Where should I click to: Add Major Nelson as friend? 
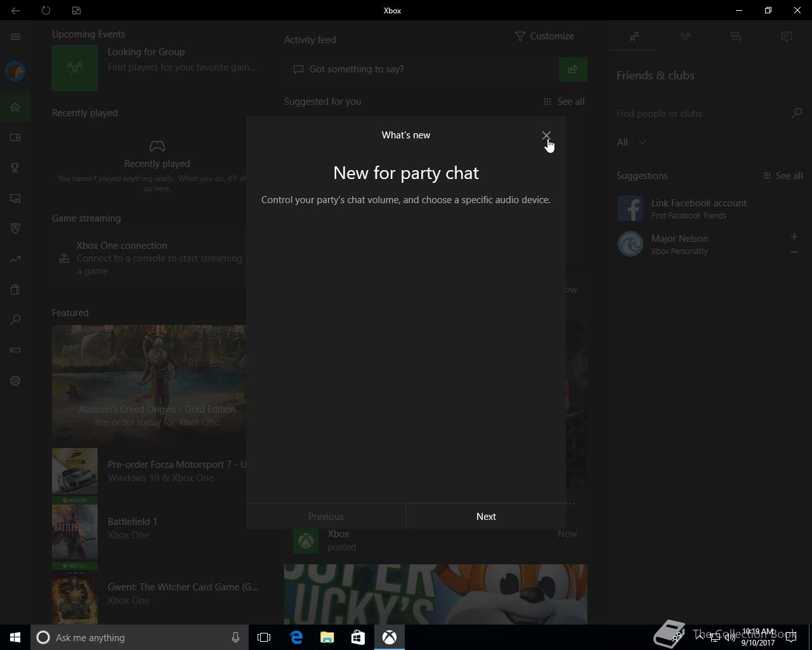pos(794,237)
